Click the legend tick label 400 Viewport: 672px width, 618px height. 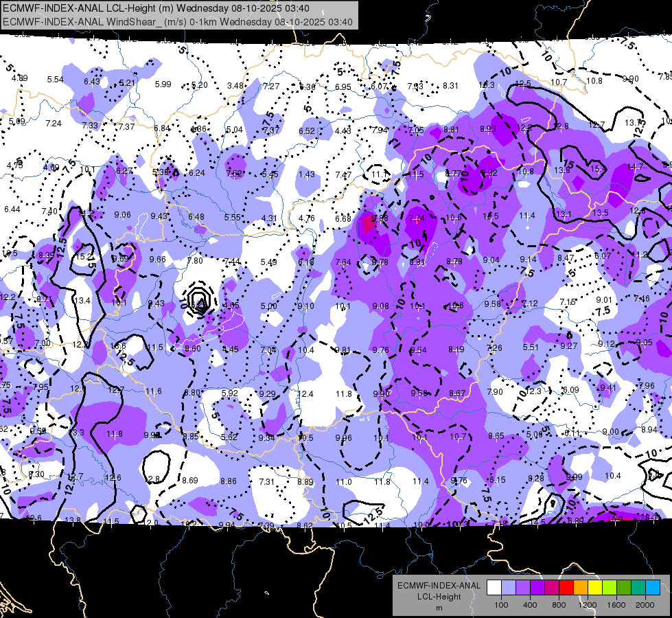click(x=530, y=605)
